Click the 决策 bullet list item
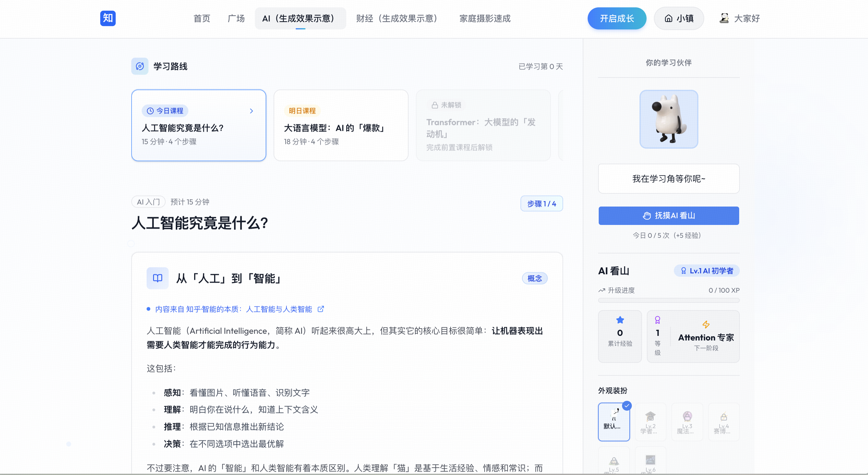 [224, 444]
